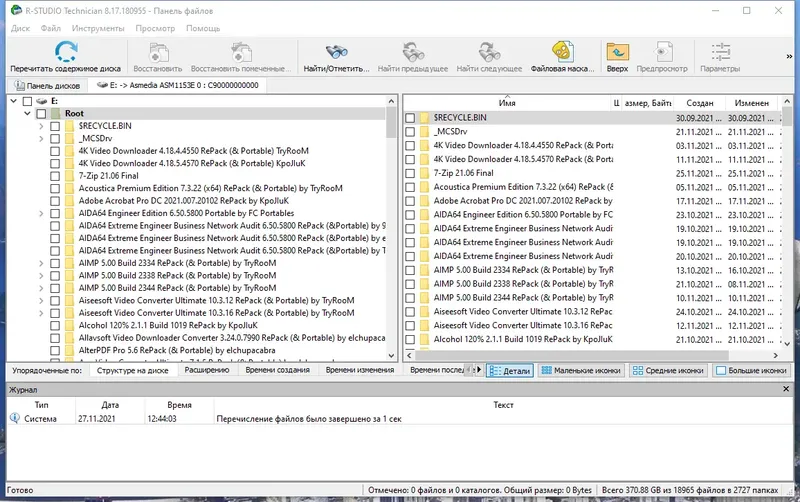Screen dimensions: 800x502
Task: Select Большие иконки view button
Action: pyautogui.click(x=751, y=370)
